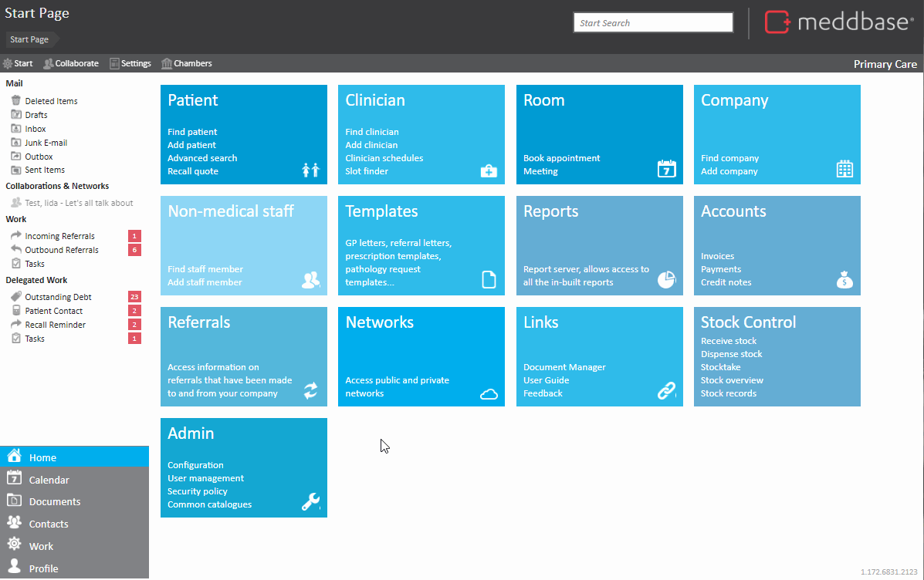The height and width of the screenshot is (580, 924).
Task: Open the Chambers menu
Action: pos(187,63)
